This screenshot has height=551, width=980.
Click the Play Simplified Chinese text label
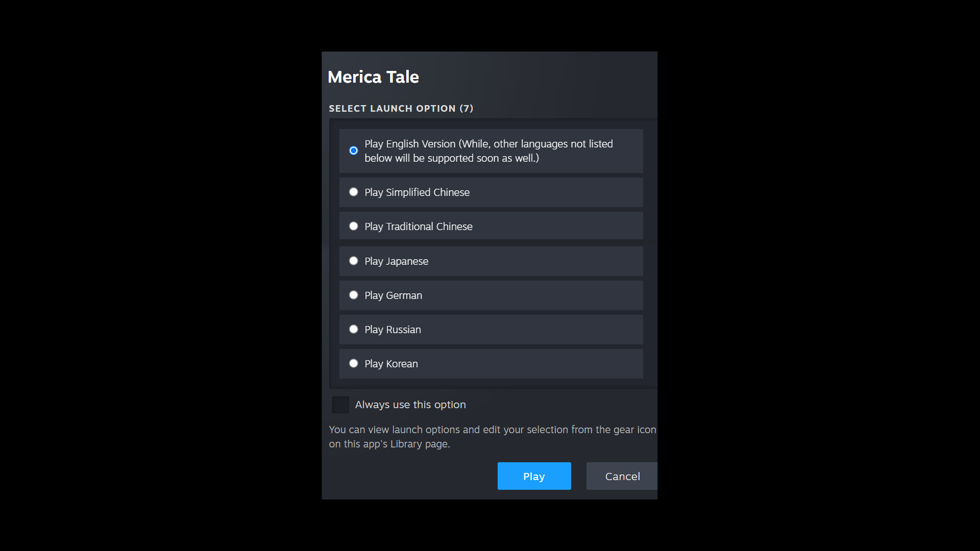[x=417, y=192]
